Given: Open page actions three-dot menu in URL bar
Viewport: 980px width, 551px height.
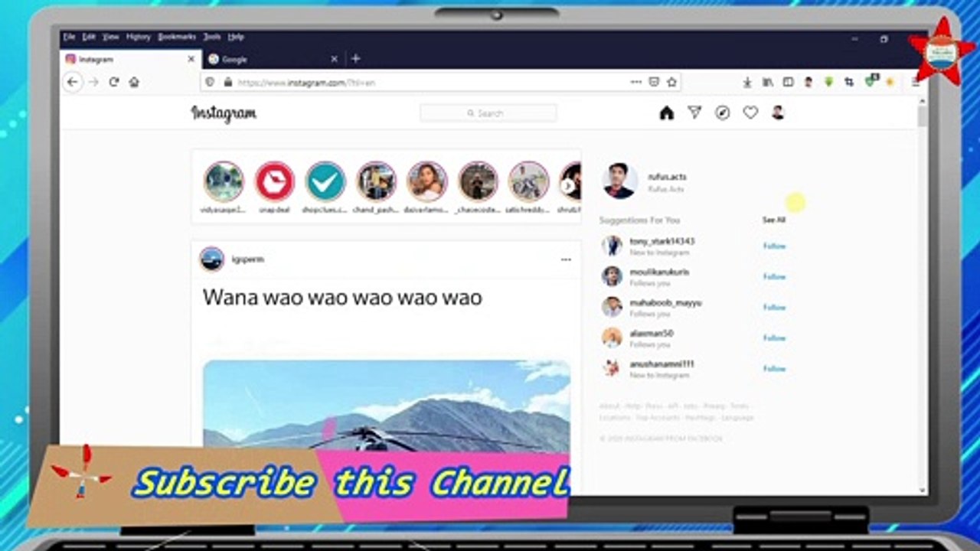Looking at the screenshot, I should (635, 82).
